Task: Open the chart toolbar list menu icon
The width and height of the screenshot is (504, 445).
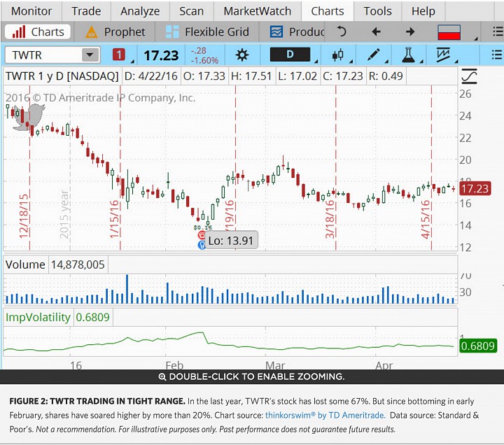Action: pyautogui.click(x=497, y=55)
